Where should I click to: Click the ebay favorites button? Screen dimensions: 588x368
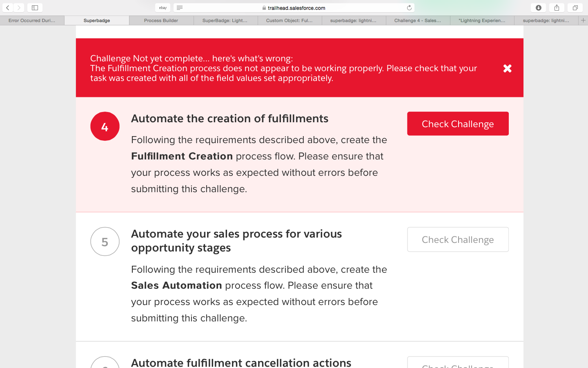(x=163, y=8)
